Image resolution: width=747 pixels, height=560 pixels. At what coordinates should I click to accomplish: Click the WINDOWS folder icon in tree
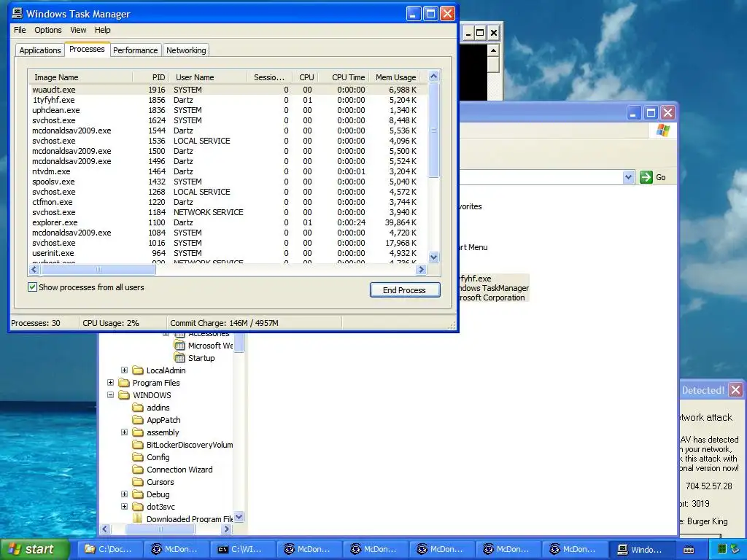[124, 394]
